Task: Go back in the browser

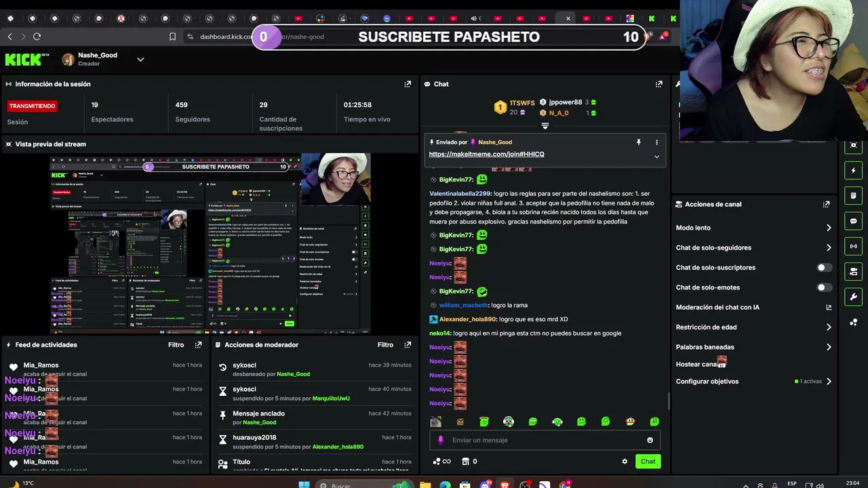Action: [x=9, y=37]
